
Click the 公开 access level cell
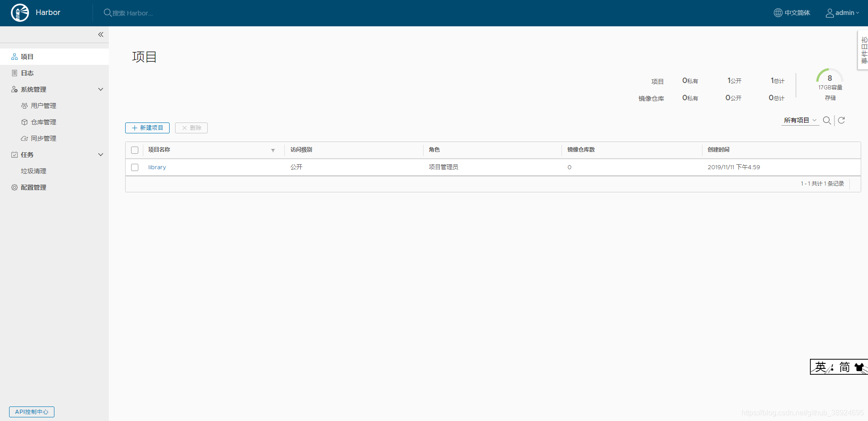pos(296,167)
